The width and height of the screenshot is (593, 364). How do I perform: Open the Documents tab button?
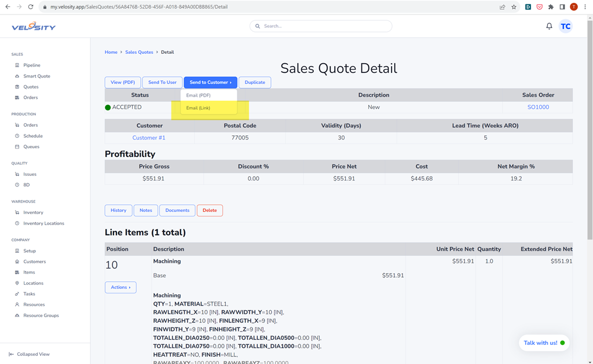coord(177,210)
